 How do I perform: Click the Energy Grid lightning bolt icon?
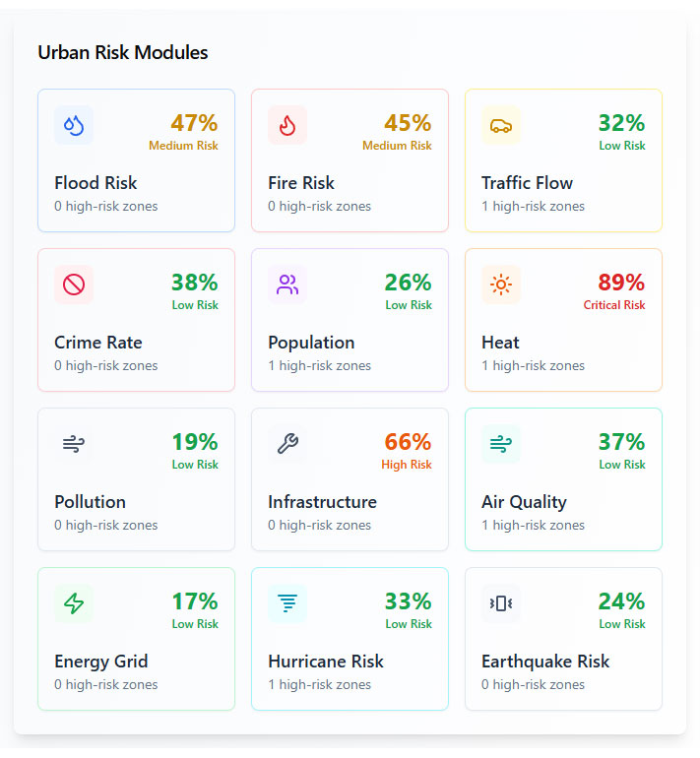(x=74, y=603)
